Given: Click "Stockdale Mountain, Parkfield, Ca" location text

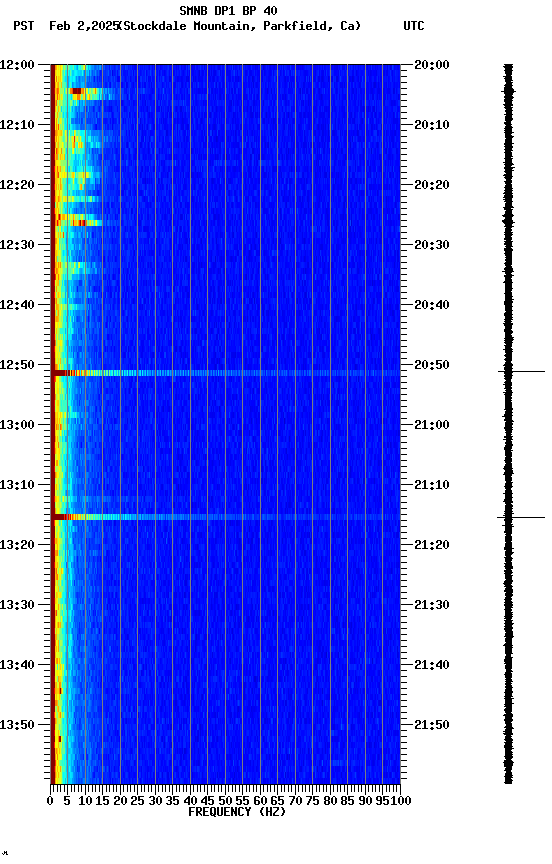Looking at the screenshot, I should pos(240,26).
